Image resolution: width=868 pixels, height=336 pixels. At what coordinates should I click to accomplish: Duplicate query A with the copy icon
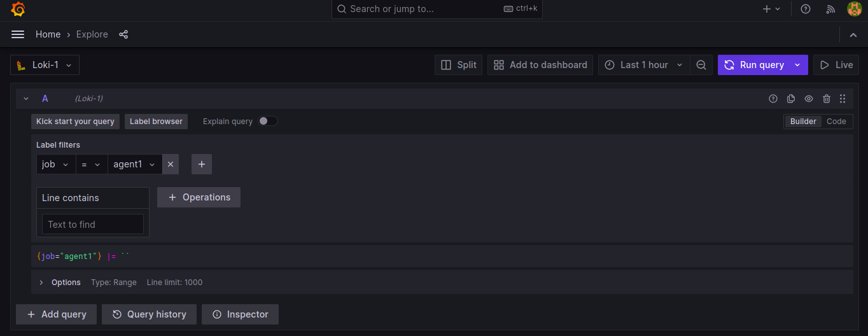pos(791,99)
